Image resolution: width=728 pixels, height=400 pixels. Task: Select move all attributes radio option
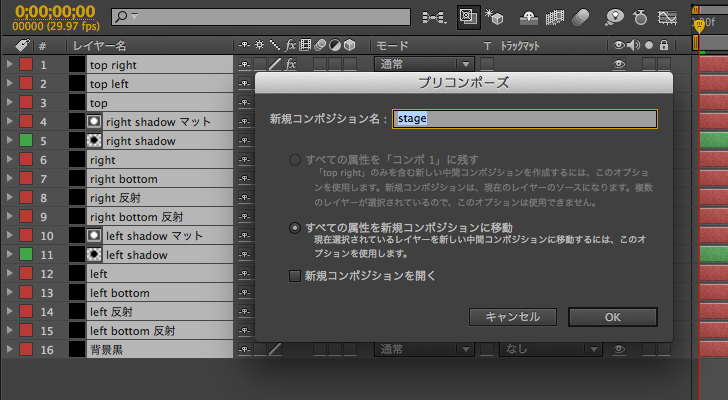[295, 228]
